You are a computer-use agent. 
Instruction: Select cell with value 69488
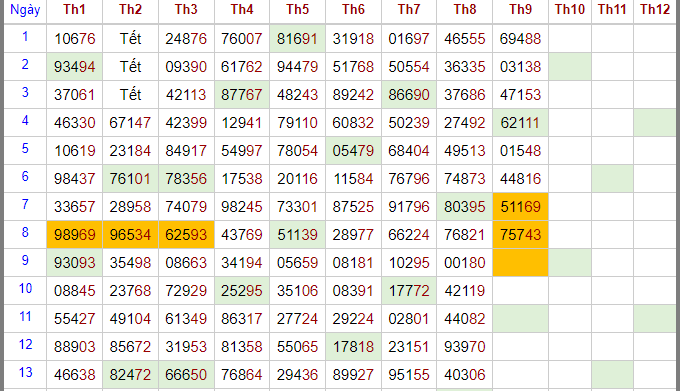click(x=520, y=39)
